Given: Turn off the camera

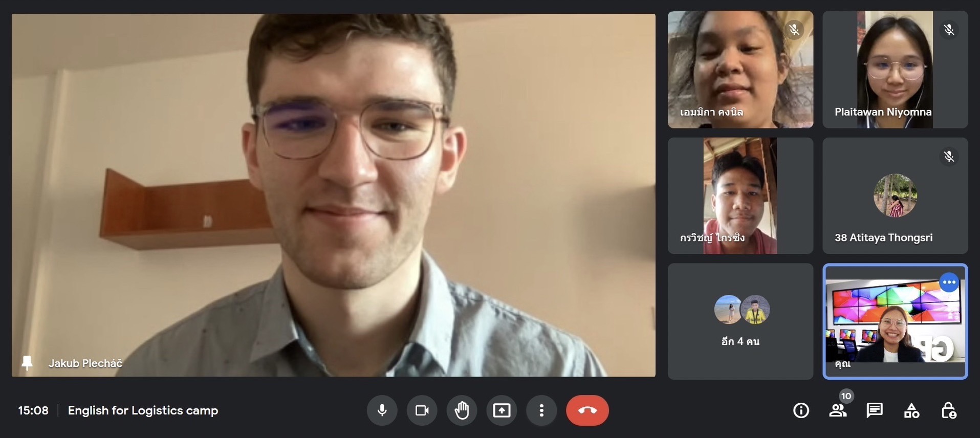Looking at the screenshot, I should click(422, 410).
